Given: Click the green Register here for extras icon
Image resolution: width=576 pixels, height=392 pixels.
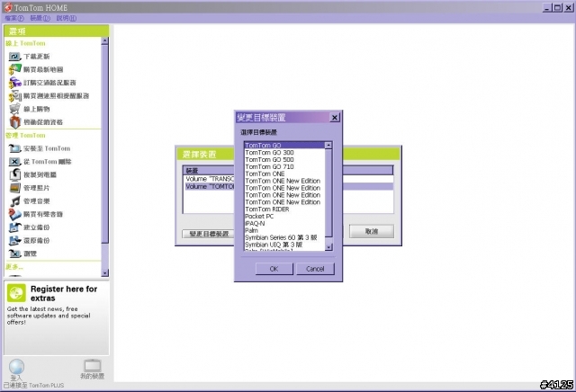Looking at the screenshot, I should 16,293.
